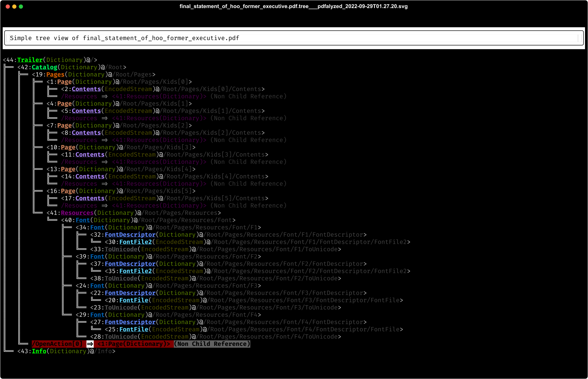Screen dimensions: 588x379
Task: Click the Page link on row 4
Action: click(x=64, y=104)
